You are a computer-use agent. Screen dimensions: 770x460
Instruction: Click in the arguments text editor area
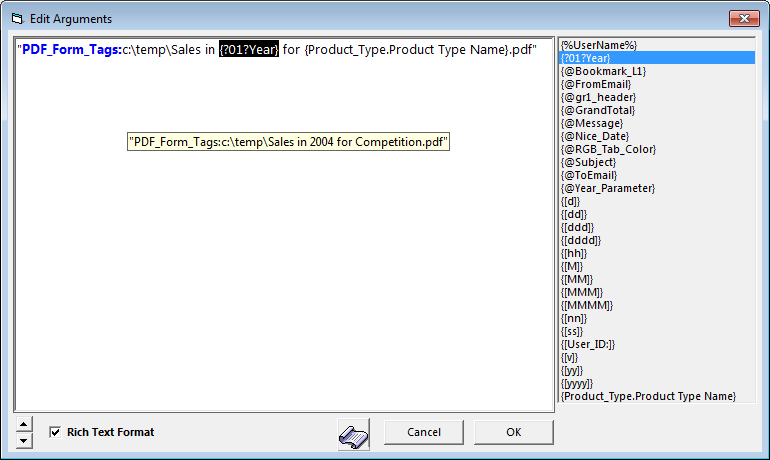pos(284,225)
